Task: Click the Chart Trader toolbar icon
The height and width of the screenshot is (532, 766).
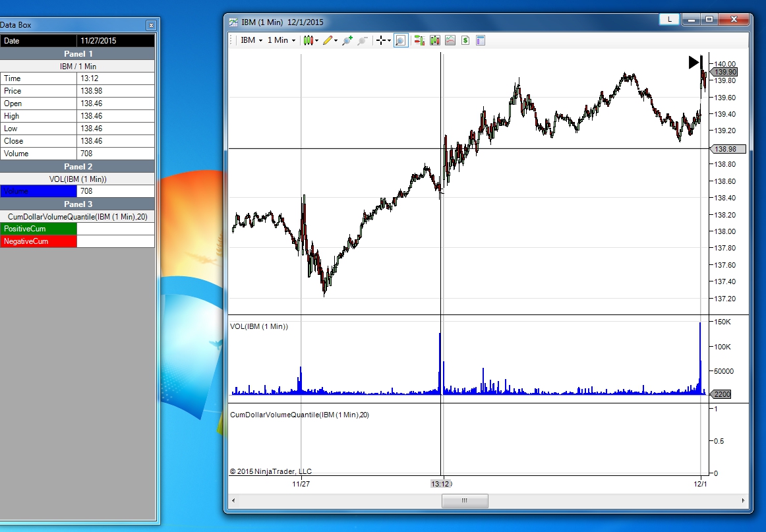Action: click(x=419, y=41)
